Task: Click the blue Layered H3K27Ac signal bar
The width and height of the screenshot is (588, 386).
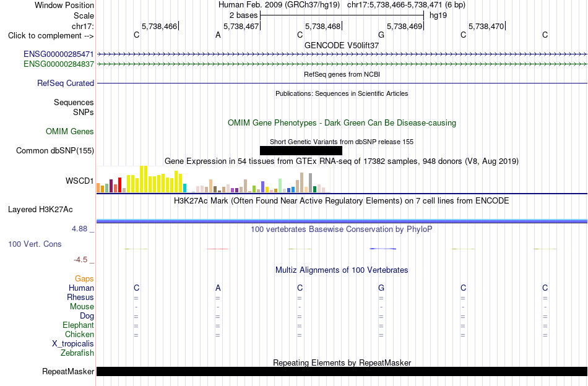Action: click(x=342, y=221)
